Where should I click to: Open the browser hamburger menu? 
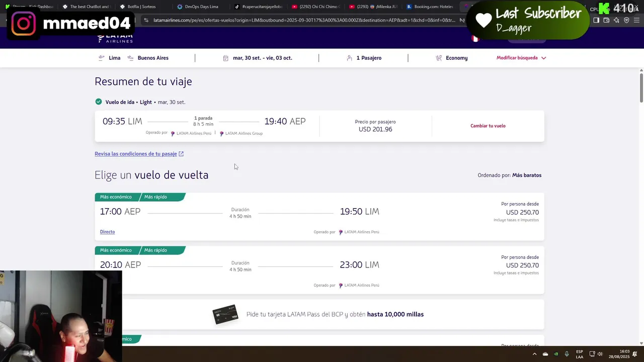coord(636,20)
